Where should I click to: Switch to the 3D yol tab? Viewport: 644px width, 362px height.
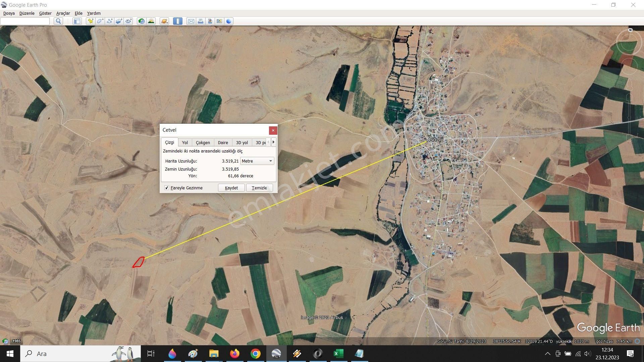click(242, 142)
